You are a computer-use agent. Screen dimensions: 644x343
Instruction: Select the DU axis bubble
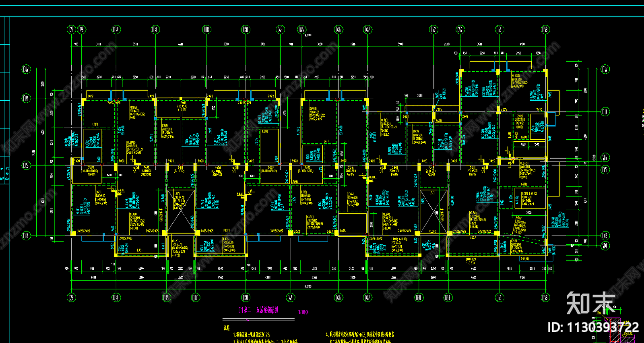[x=605, y=112]
